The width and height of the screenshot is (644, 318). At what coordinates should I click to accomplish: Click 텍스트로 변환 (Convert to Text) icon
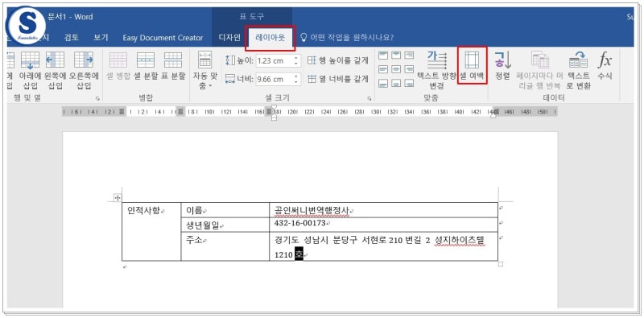tap(578, 60)
